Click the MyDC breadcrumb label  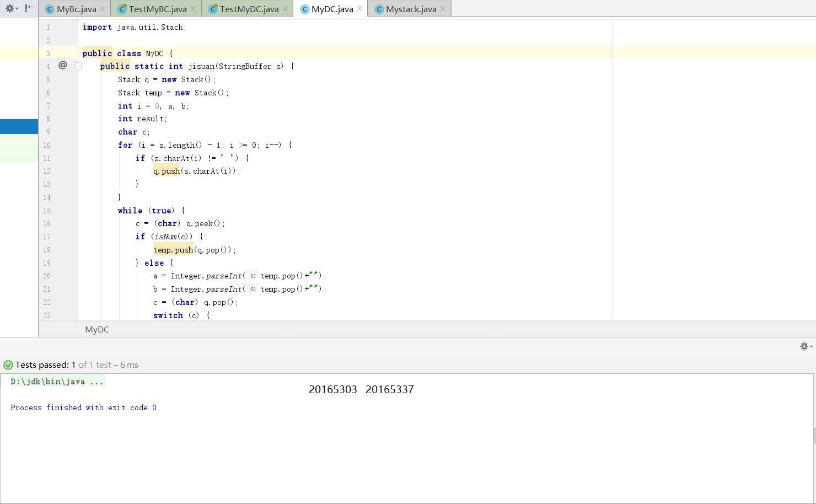(97, 329)
